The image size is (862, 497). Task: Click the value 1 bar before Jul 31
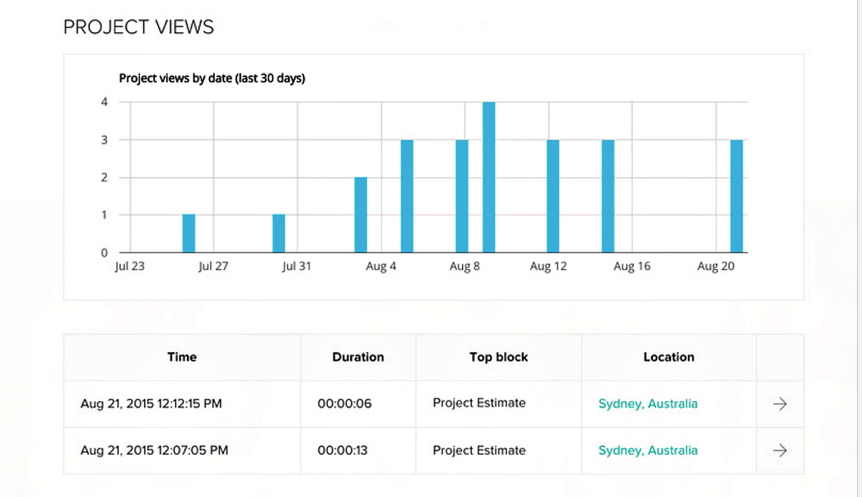point(279,234)
